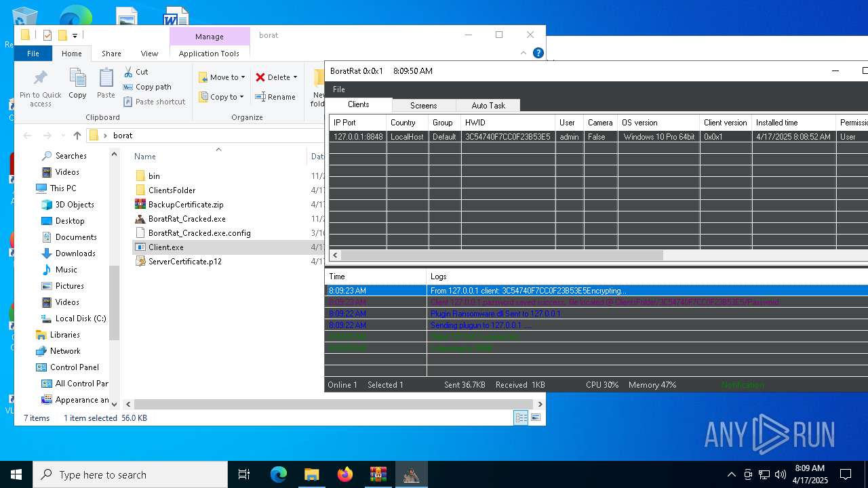Select BackupCertificate.zip file icon
This screenshot has height=488, width=868.
pos(140,205)
